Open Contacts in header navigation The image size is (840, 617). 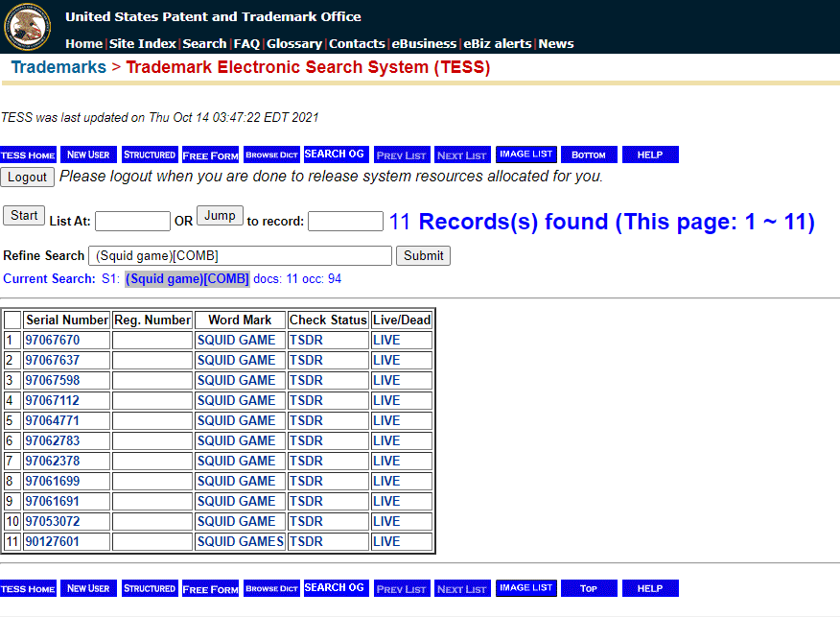(x=357, y=44)
